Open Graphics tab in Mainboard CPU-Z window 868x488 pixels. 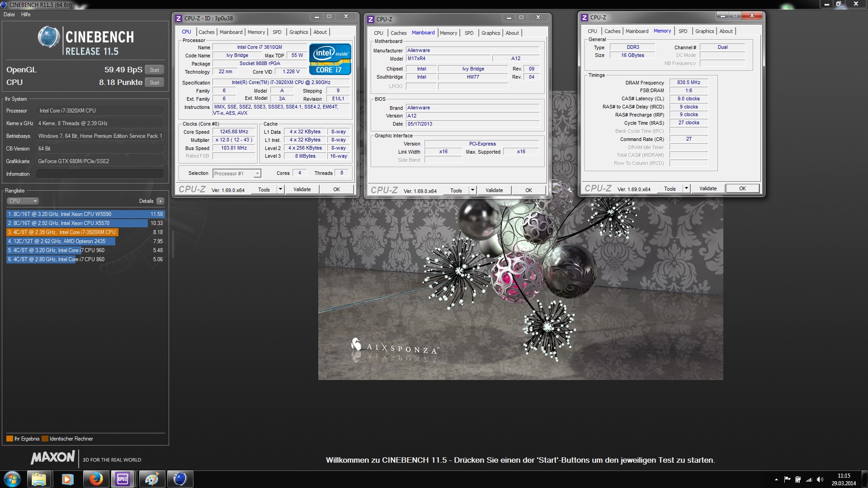[x=491, y=33]
